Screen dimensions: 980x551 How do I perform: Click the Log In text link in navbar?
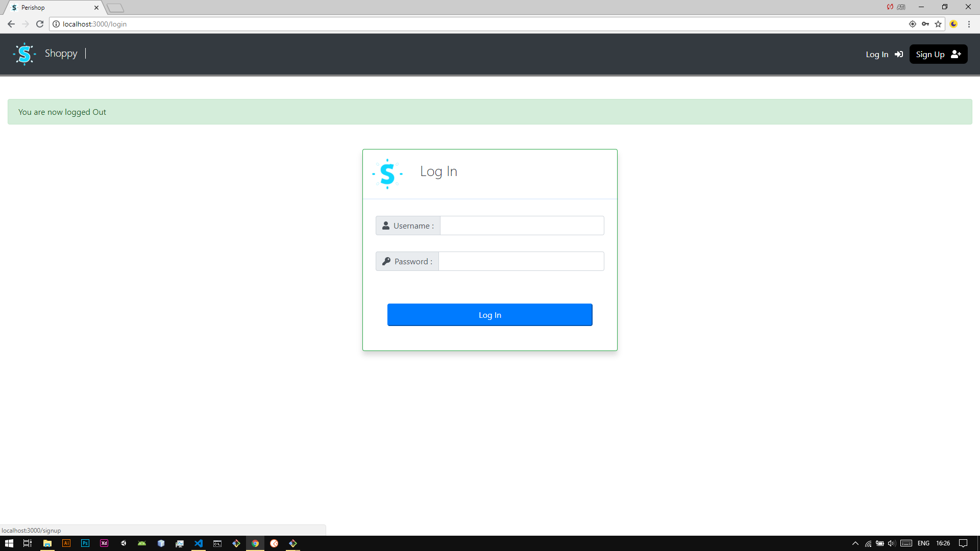[877, 54]
